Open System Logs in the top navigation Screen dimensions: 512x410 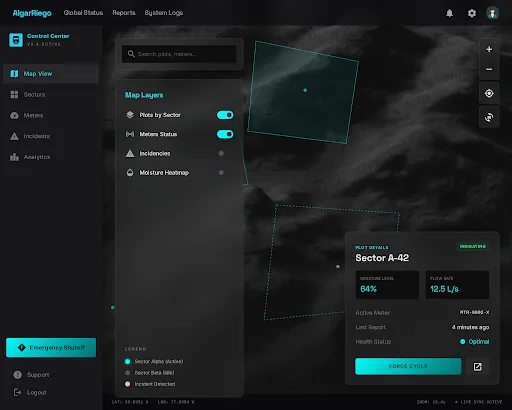(x=164, y=13)
